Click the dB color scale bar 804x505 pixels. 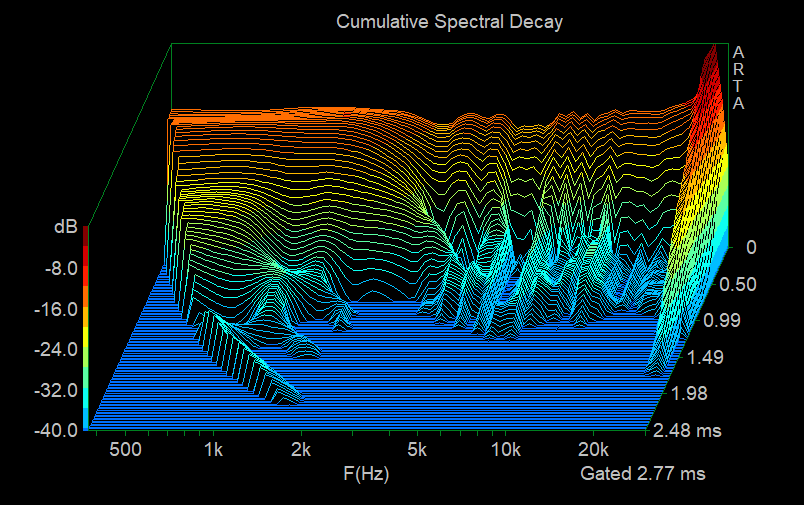(x=87, y=330)
